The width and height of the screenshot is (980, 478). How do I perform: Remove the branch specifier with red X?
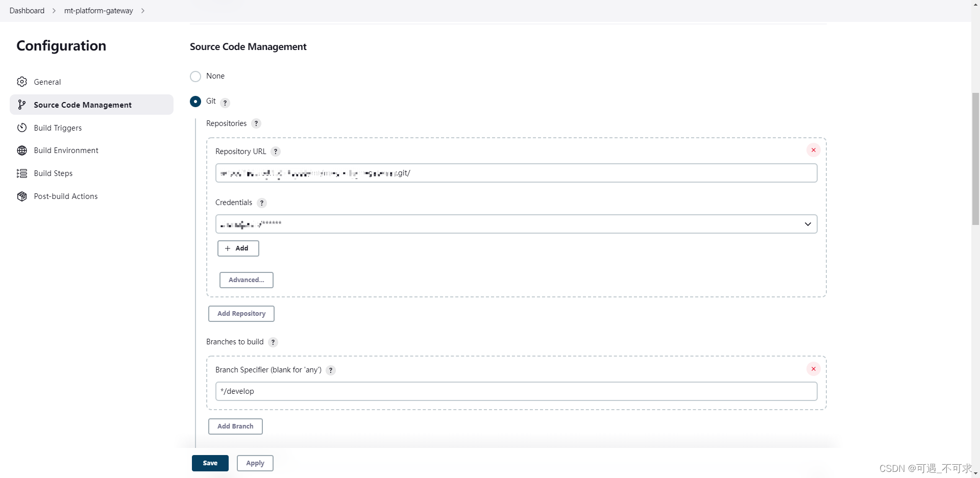[814, 369]
